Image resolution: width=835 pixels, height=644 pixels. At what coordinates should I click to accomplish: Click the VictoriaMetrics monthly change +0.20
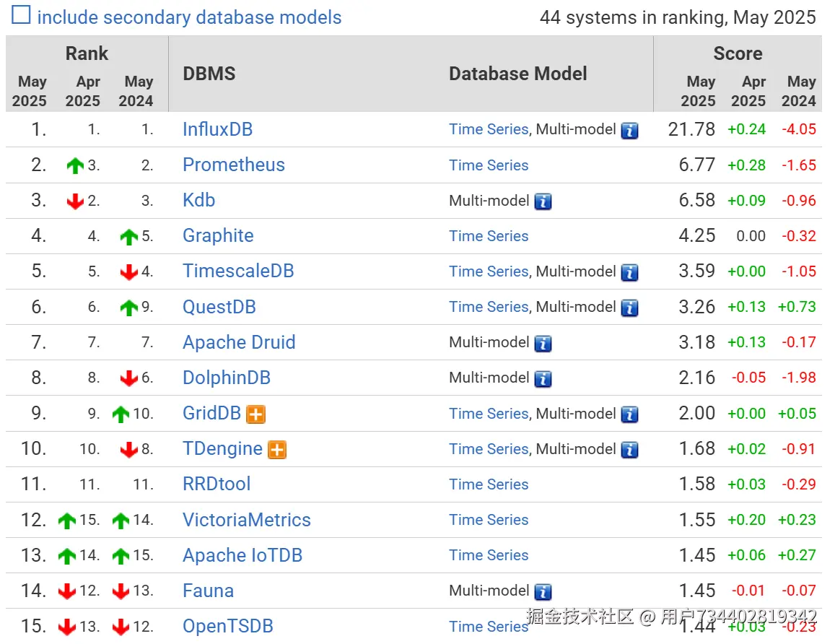pyautogui.click(x=747, y=520)
